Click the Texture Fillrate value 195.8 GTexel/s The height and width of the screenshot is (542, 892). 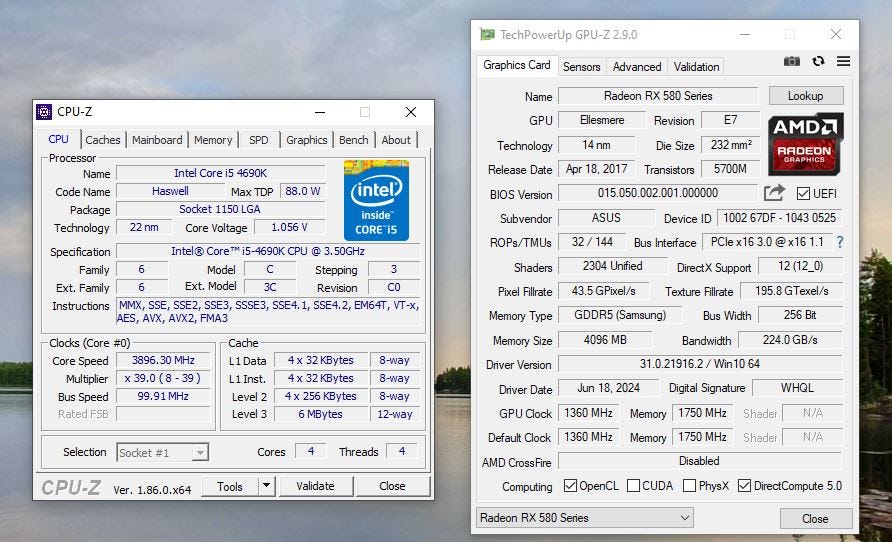791,291
